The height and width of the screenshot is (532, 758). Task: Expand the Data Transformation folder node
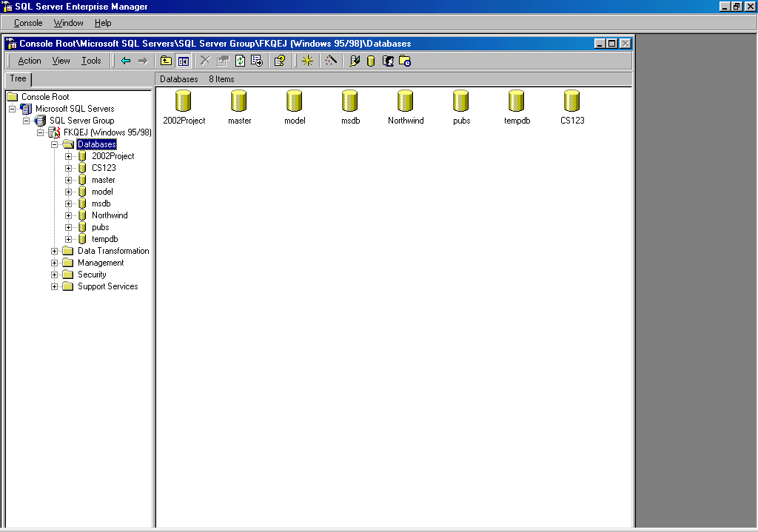55,251
